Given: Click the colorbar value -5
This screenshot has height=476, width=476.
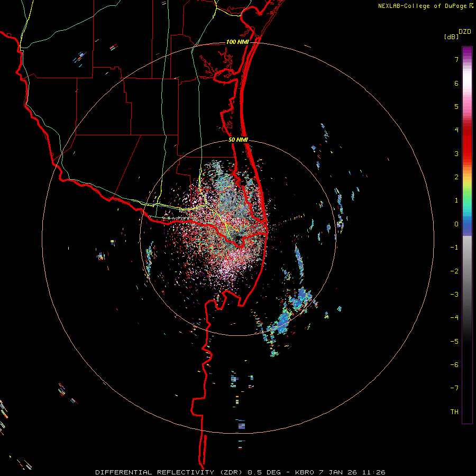Looking at the screenshot, I should (454, 342).
